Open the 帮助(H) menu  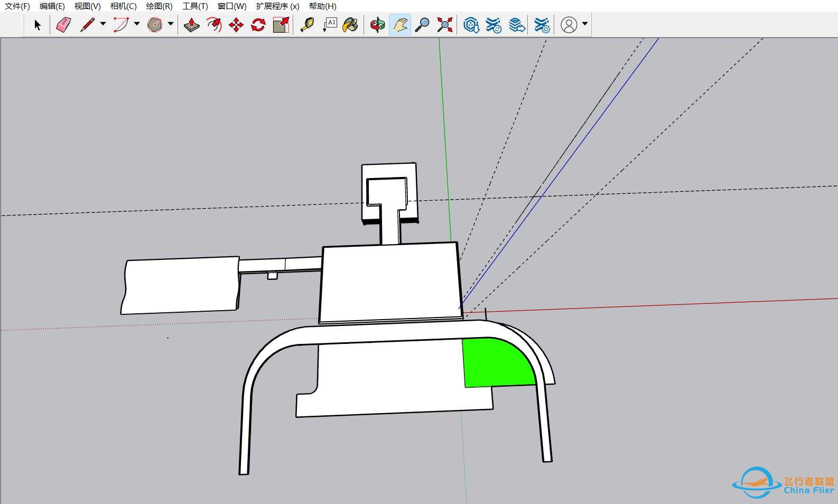pos(322,6)
